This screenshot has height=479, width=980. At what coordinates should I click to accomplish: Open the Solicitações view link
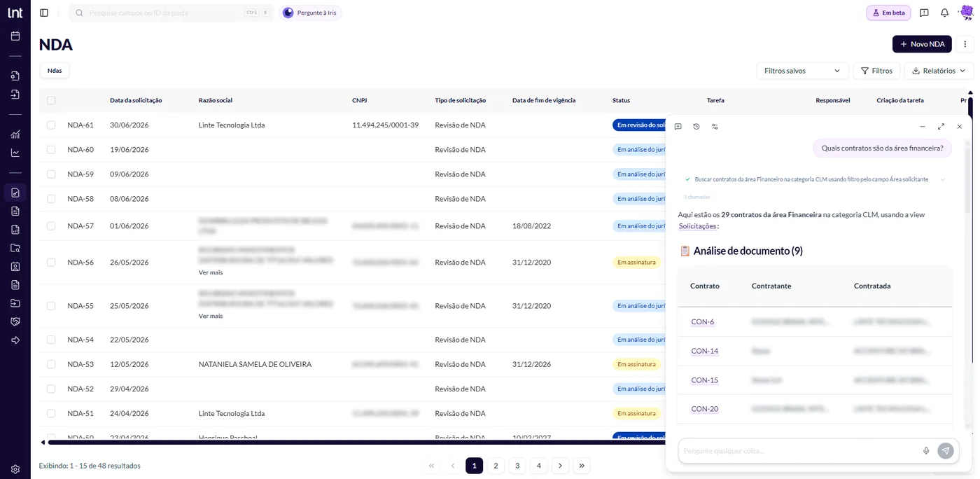(x=697, y=226)
